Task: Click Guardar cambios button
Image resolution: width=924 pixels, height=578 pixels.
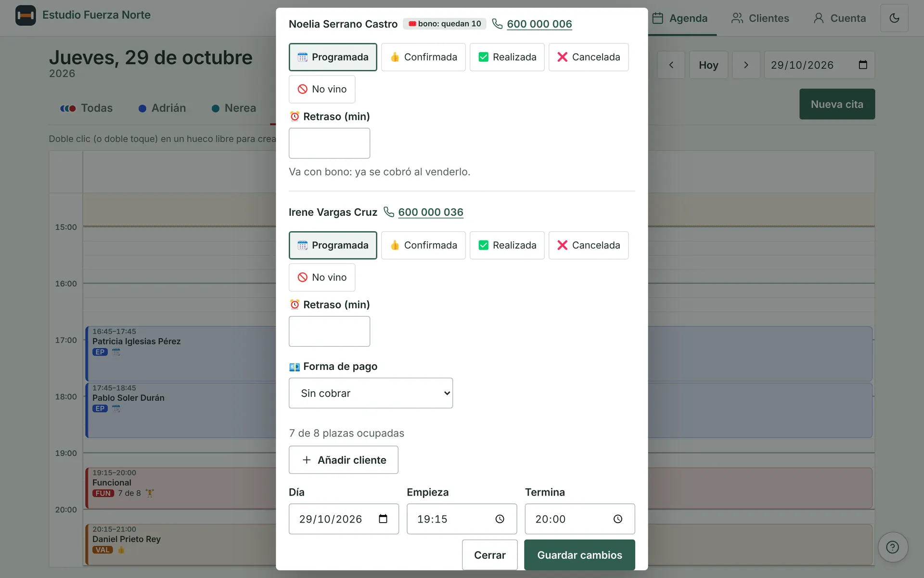Action: (579, 555)
